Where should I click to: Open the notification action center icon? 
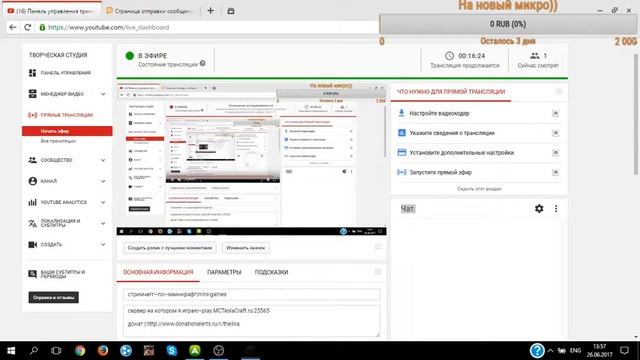624,351
